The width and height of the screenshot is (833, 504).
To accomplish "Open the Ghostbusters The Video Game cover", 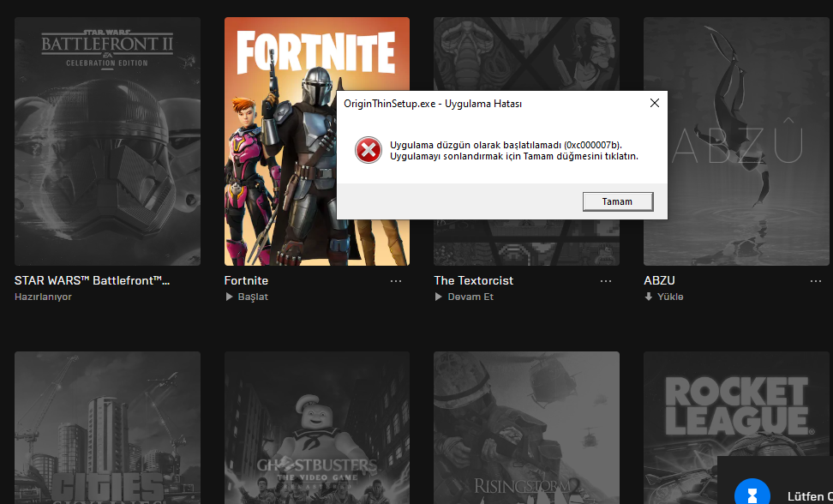I will 316,428.
